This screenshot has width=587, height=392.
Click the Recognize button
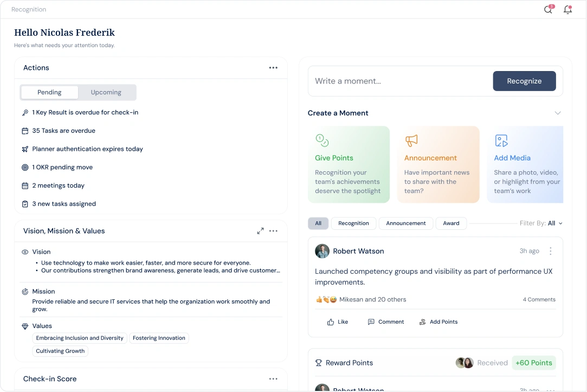point(524,81)
